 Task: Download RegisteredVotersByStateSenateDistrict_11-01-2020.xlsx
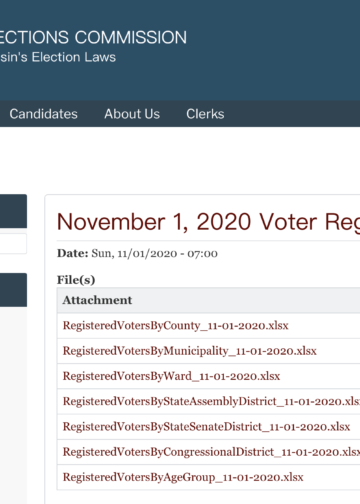[206, 427]
